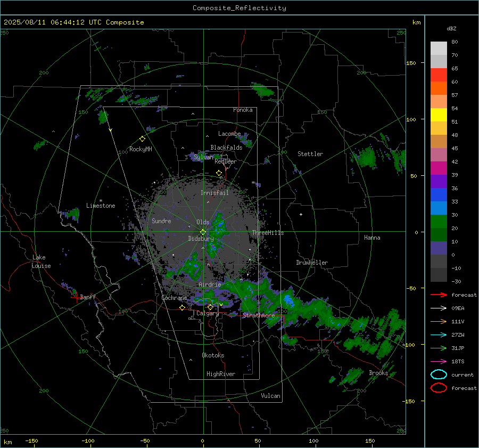
Task: Click the Didsbury city label
Action: point(201,239)
